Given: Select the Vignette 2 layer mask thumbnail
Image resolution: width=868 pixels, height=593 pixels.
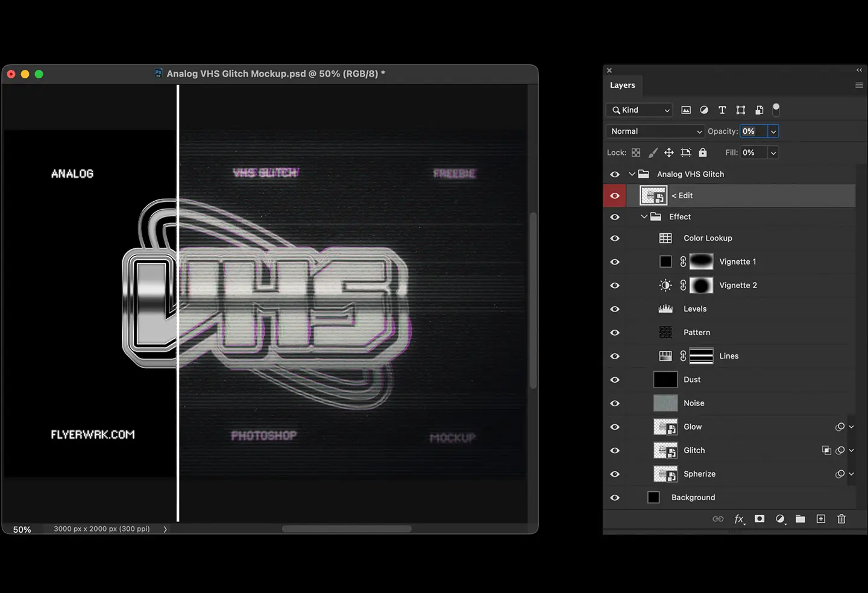Looking at the screenshot, I should pyautogui.click(x=701, y=285).
